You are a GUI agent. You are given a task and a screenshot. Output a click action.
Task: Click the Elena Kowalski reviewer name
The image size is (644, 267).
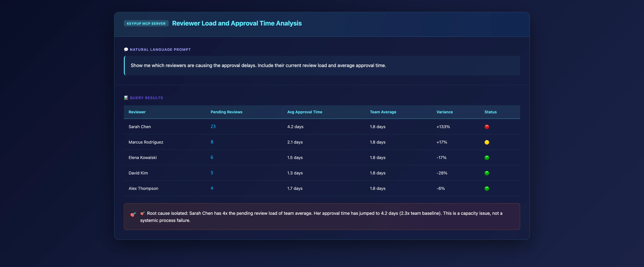(x=143, y=158)
